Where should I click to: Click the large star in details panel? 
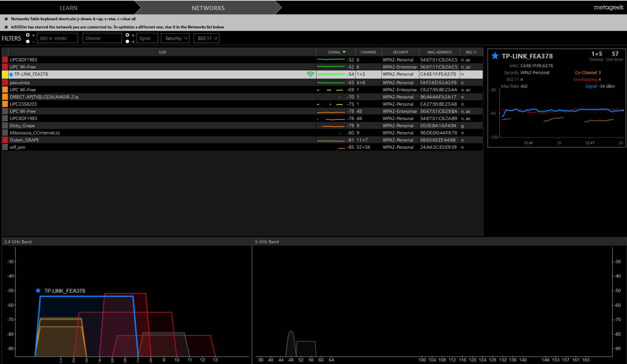point(495,56)
